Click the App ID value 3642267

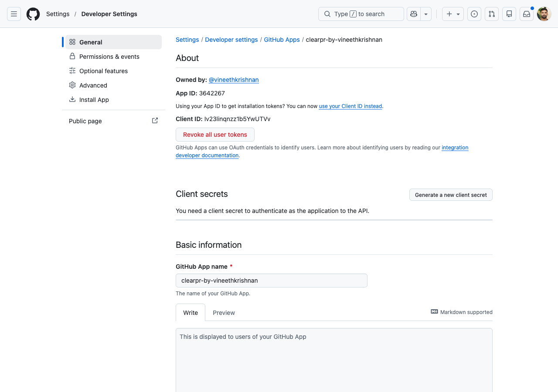tap(212, 93)
